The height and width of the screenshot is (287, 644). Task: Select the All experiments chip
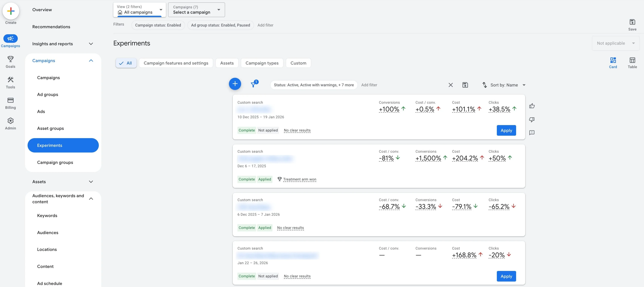coord(126,63)
